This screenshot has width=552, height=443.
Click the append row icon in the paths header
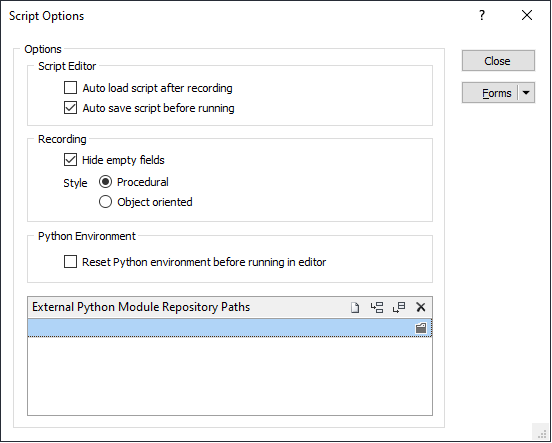[399, 307]
